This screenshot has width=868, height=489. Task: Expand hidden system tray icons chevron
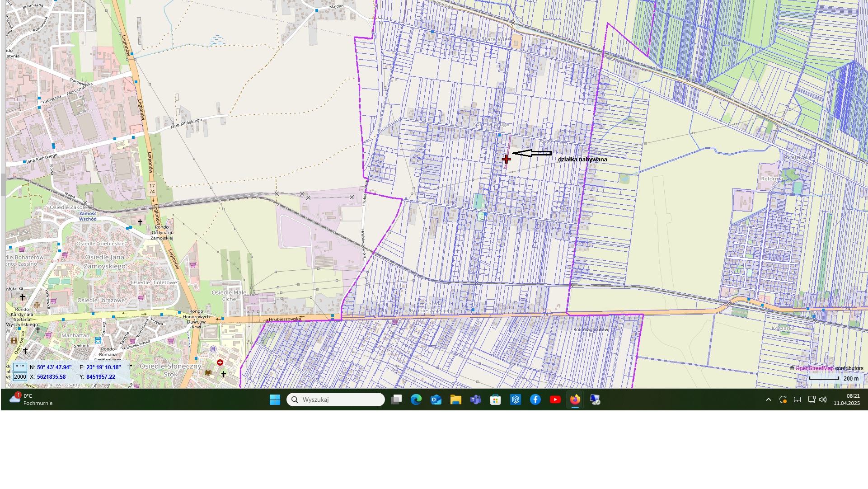[x=768, y=400]
